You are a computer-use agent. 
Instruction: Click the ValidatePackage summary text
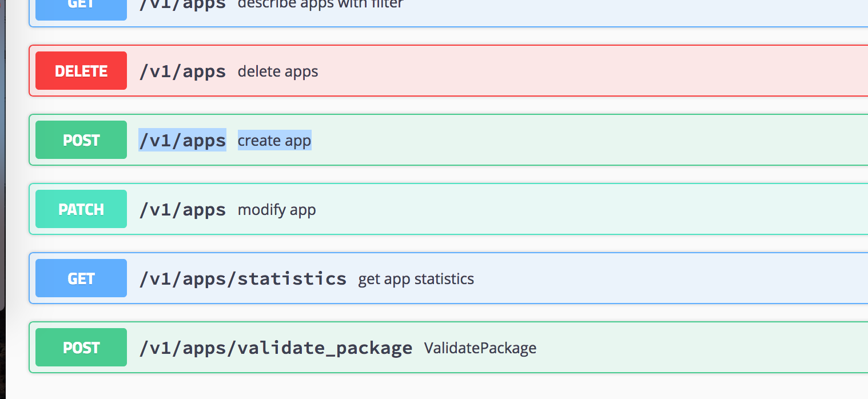(x=479, y=348)
